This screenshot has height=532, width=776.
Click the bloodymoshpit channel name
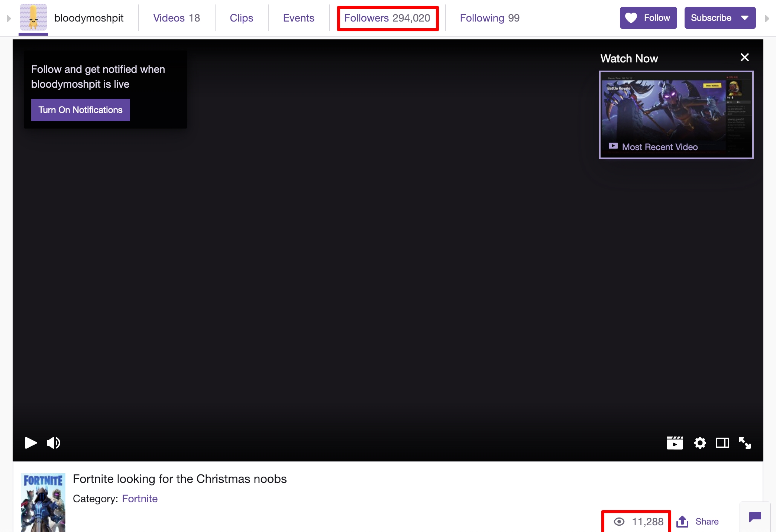[89, 18]
